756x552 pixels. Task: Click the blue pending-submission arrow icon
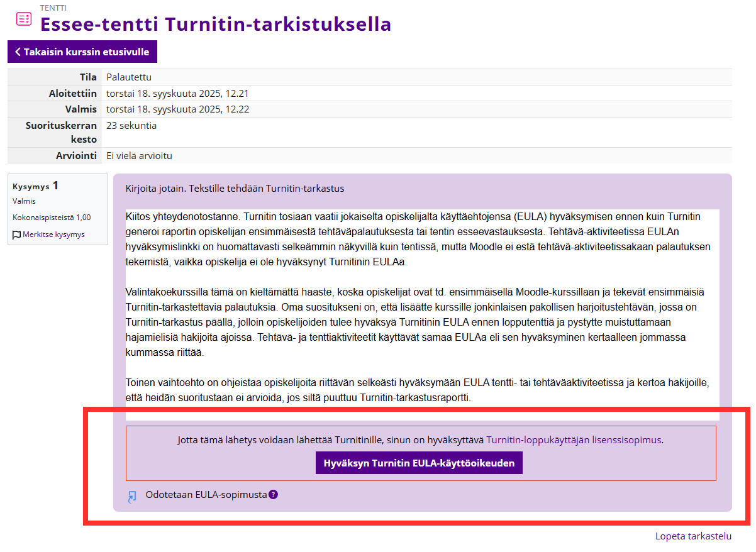point(131,496)
